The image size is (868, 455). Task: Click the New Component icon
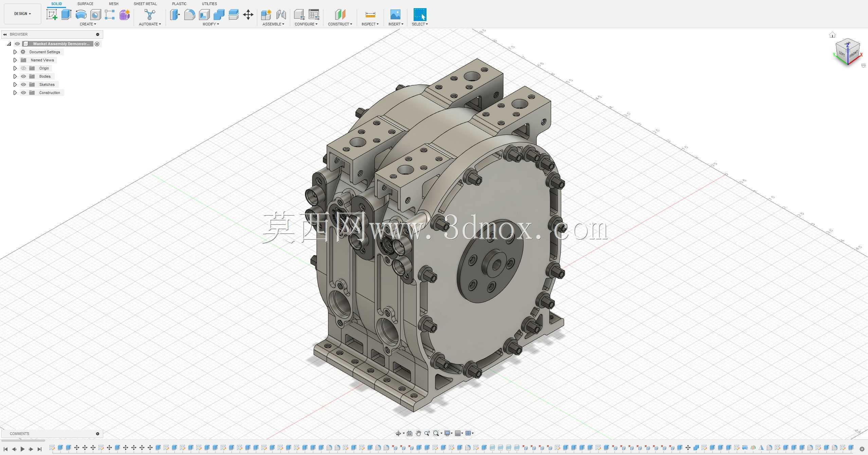tap(266, 15)
